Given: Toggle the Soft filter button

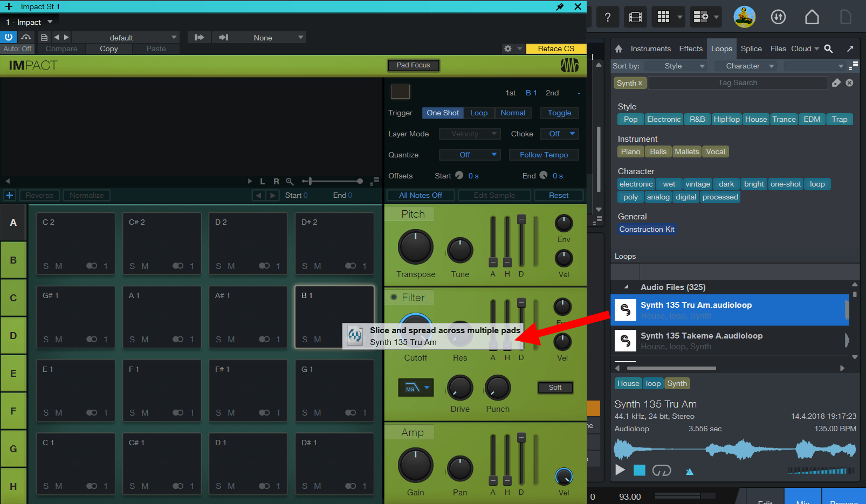Looking at the screenshot, I should [x=555, y=387].
